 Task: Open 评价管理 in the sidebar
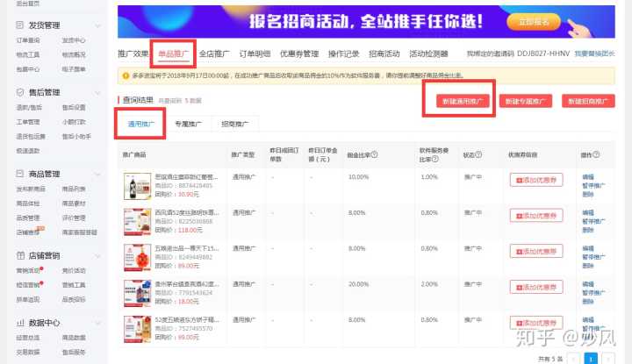click(x=74, y=218)
